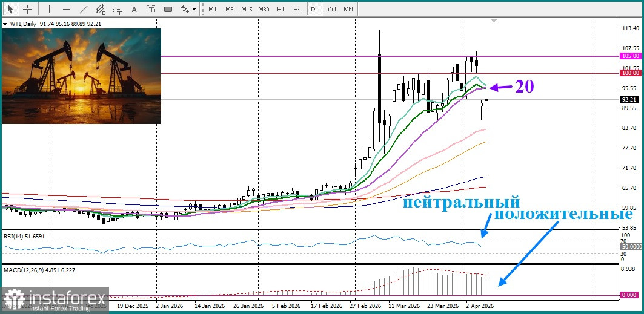The image size is (644, 314).
Task: Open the arrows objects dropdown
Action: coord(188,9)
